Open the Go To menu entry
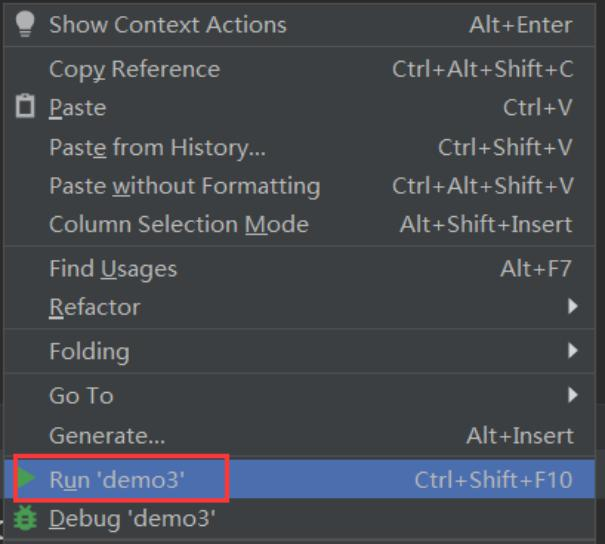The height and width of the screenshot is (544, 605). pyautogui.click(x=81, y=395)
